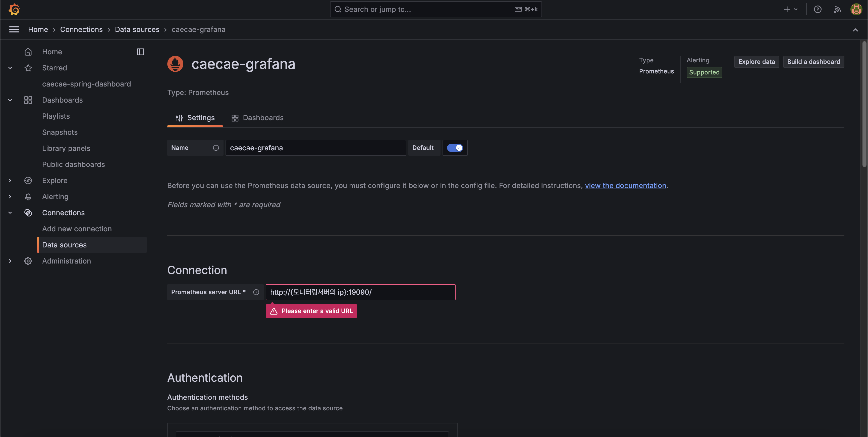Click the Explore compass icon
The height and width of the screenshot is (437, 868).
[x=28, y=181]
